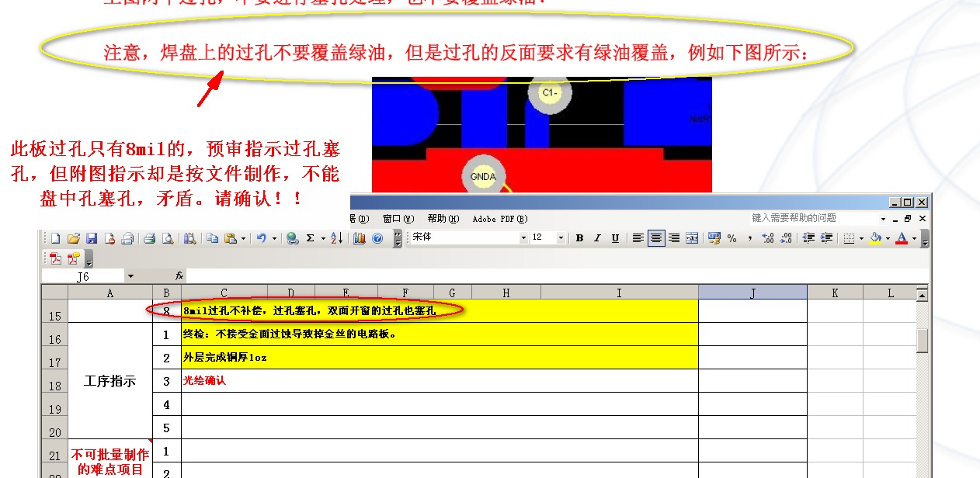980x478 pixels.
Task: Open the Adobe PDF(B) menu
Action: click(x=499, y=219)
